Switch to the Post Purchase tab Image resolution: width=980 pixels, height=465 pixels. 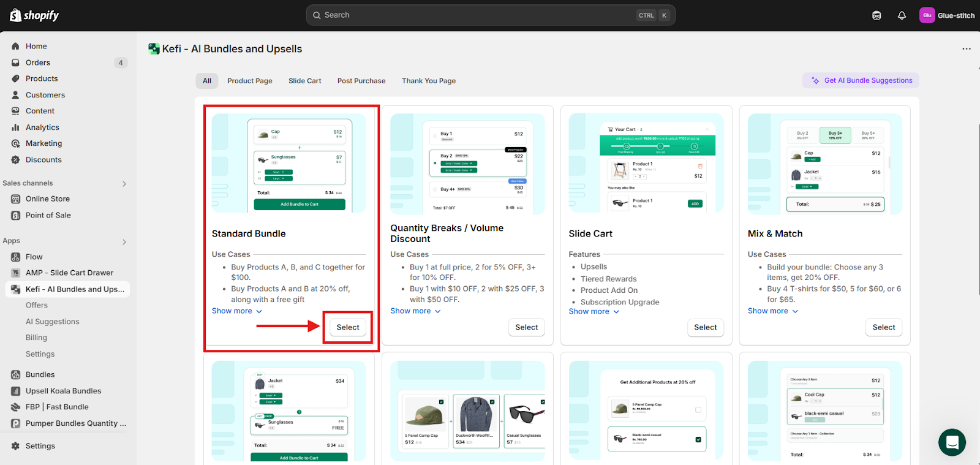point(361,81)
